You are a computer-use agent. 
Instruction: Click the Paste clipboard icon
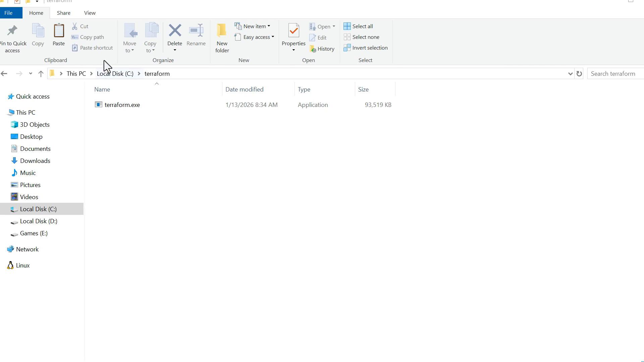(x=59, y=31)
